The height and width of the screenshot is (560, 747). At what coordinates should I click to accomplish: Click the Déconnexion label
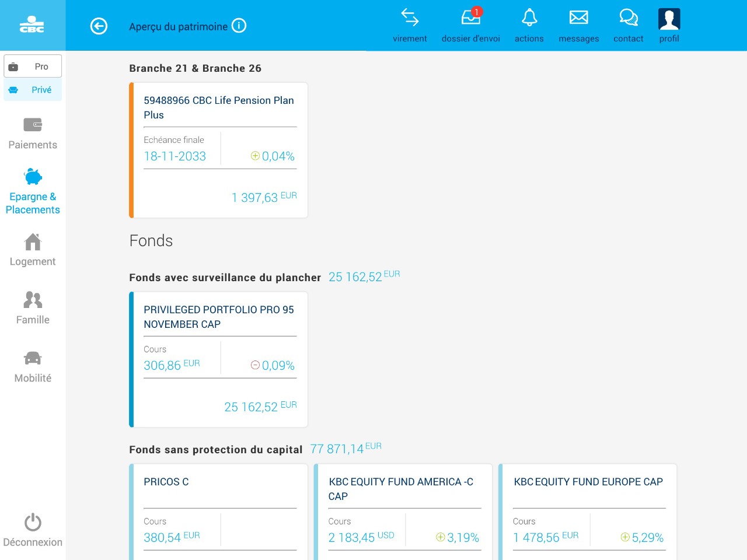click(x=33, y=542)
